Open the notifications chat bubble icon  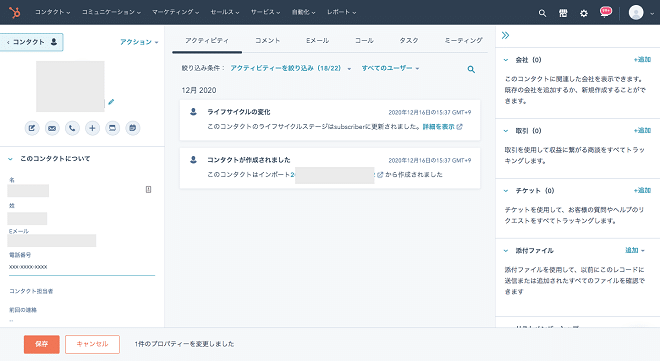(x=605, y=12)
